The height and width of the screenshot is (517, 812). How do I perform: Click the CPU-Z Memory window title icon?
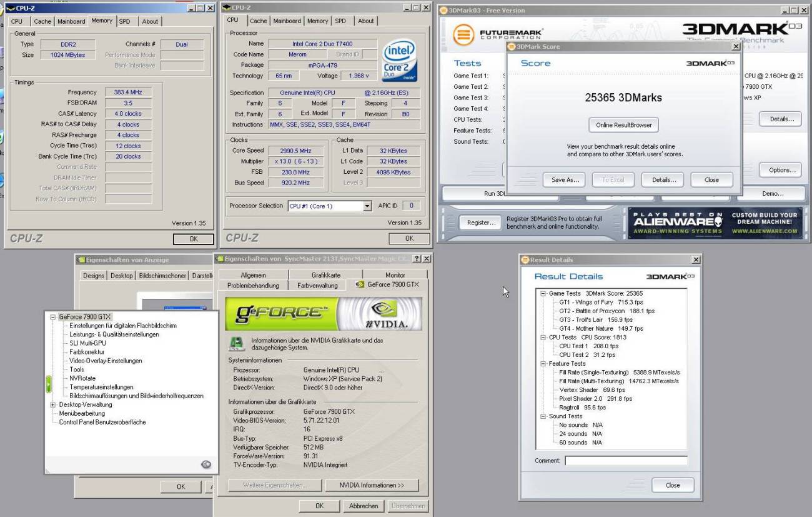tap(9, 8)
